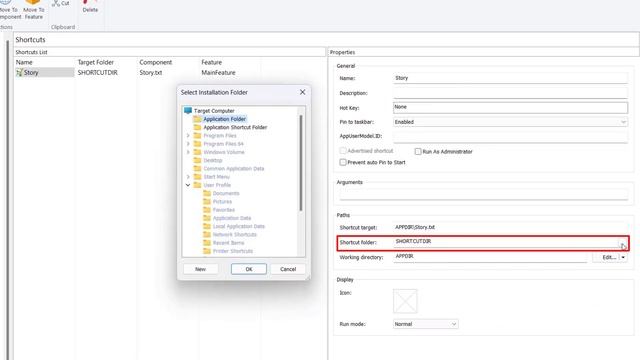Click the shortcut Icon preview box
Viewport: 640px width, 360px height.
click(405, 301)
